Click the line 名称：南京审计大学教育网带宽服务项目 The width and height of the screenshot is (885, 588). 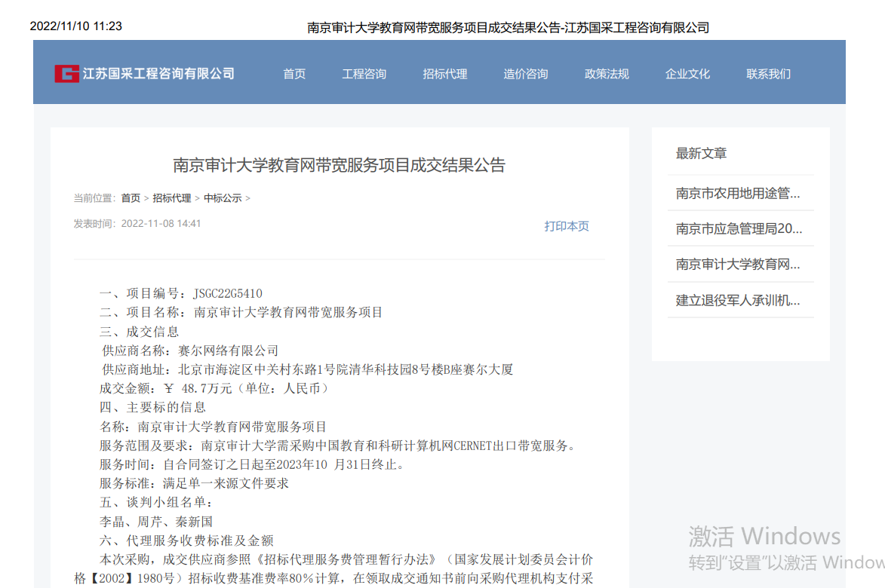[x=213, y=427]
